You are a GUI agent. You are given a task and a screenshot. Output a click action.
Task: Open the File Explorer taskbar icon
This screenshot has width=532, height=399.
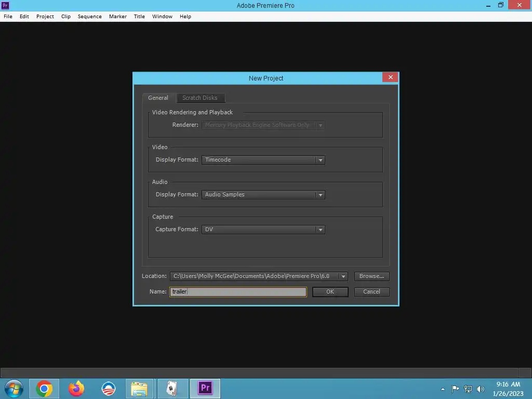click(x=139, y=389)
